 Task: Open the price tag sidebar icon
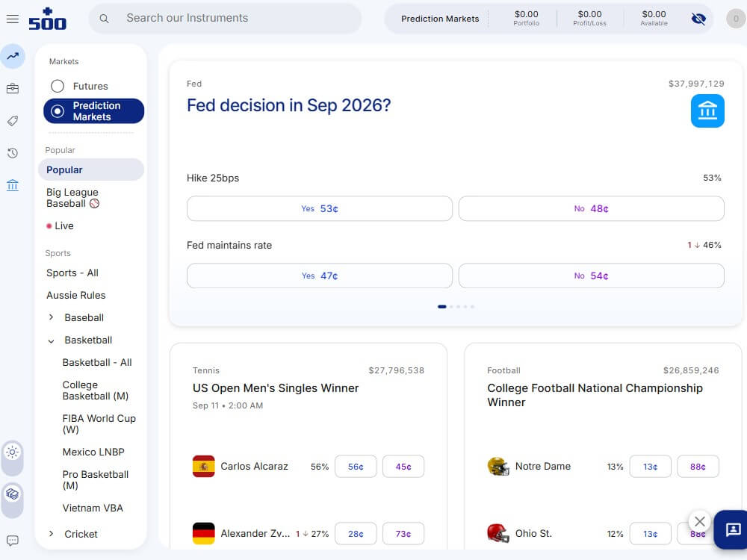[x=13, y=121]
